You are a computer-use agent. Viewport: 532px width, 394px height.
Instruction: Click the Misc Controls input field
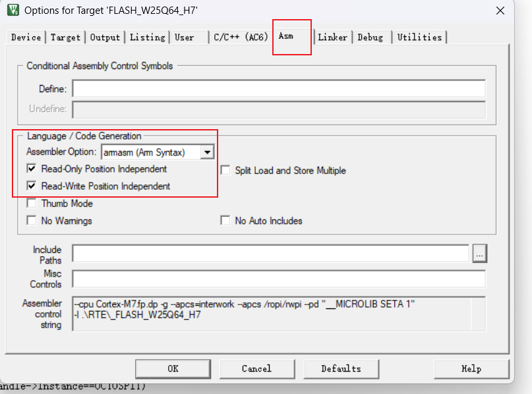[279, 279]
